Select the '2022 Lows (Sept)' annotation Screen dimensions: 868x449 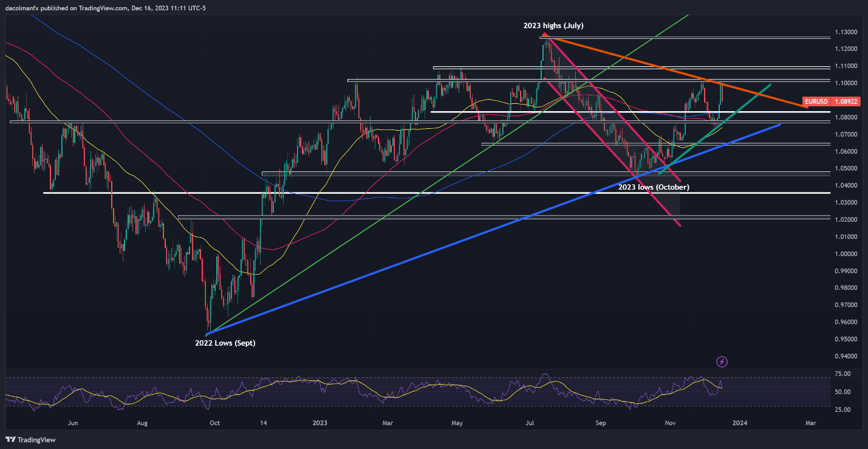(225, 343)
